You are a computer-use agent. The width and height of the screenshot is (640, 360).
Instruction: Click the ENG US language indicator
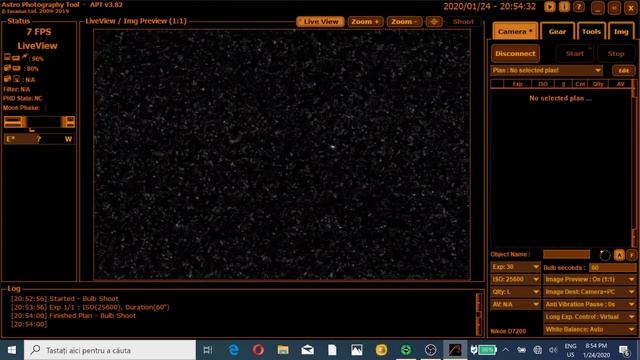570,350
